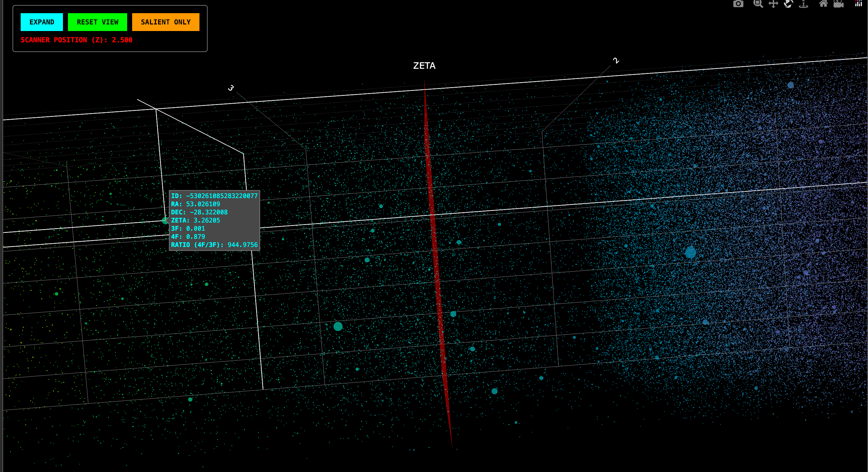
Task: Activate the Pan arrows tool
Action: (x=773, y=4)
